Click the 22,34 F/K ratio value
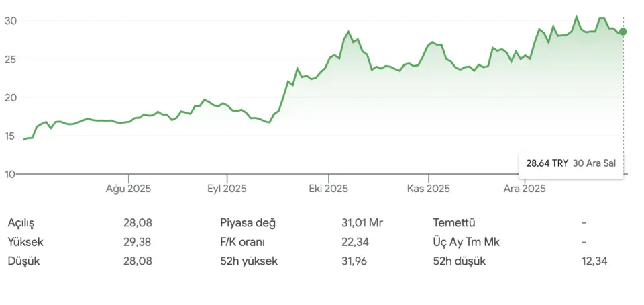 point(355,242)
